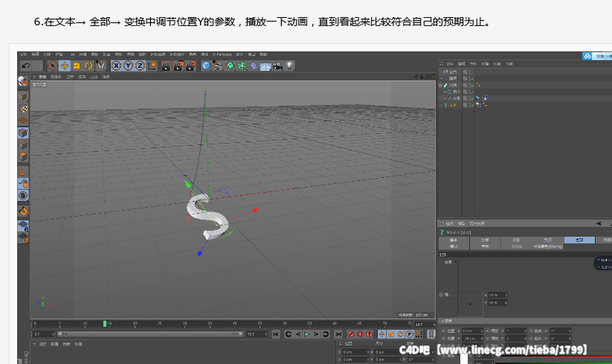
Task: Click the filmstrip Timeline layout icon
Action: (x=432, y=334)
